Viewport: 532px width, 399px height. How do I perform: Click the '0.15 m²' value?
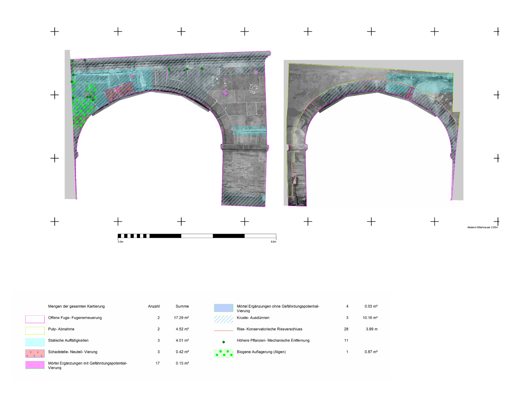click(182, 363)
